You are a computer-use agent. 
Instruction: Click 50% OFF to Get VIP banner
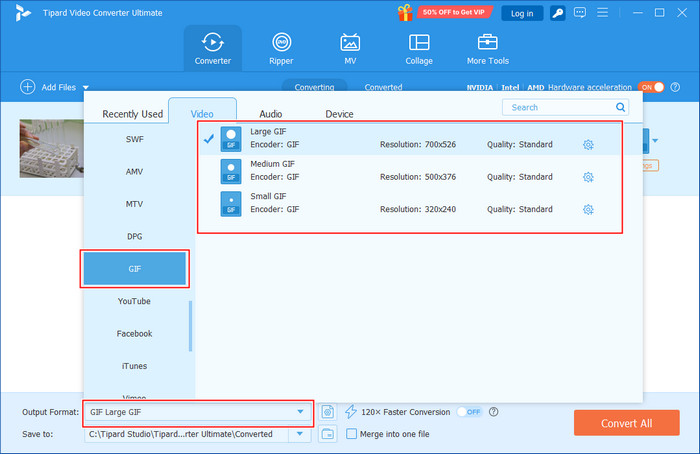point(454,12)
